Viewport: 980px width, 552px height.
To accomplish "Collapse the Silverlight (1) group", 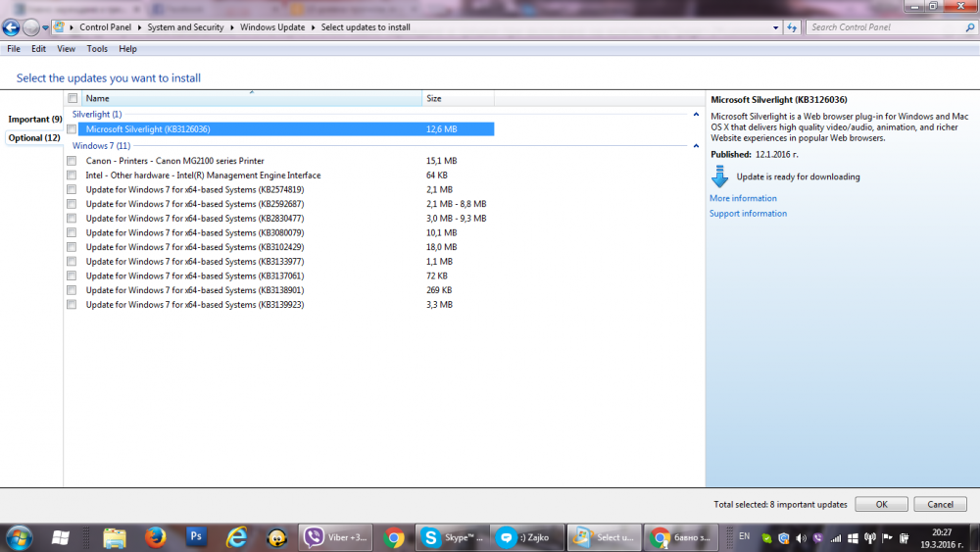I will tap(696, 115).
